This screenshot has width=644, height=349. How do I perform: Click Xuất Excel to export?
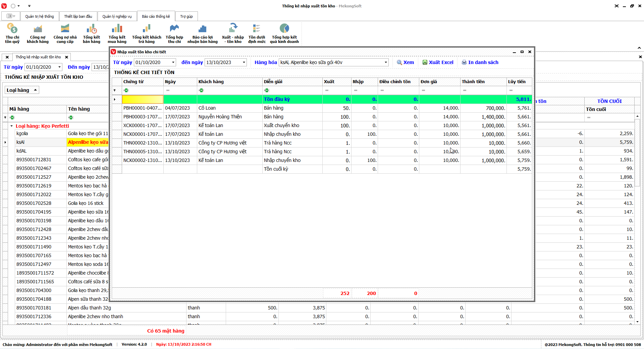click(438, 62)
